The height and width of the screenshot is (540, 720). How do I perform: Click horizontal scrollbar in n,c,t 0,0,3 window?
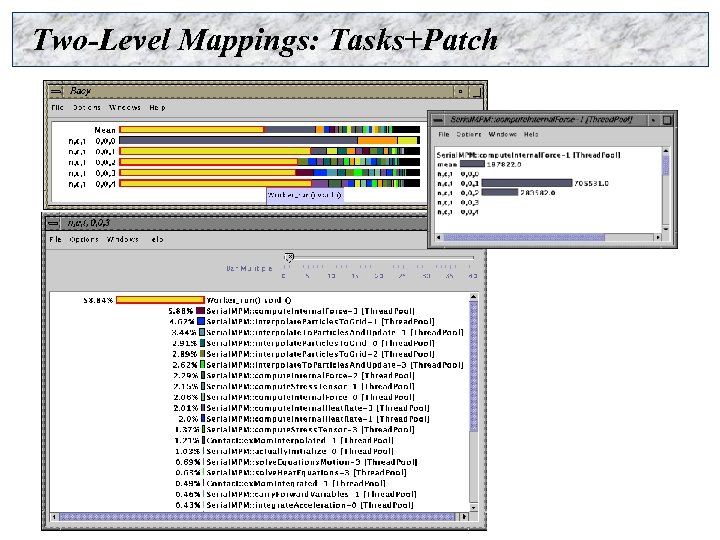[256, 517]
